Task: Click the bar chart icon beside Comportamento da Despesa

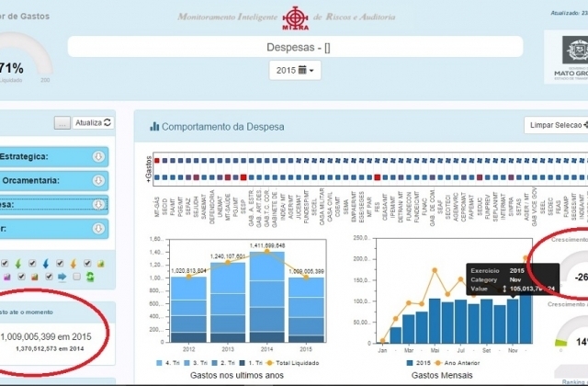Action: (154, 127)
